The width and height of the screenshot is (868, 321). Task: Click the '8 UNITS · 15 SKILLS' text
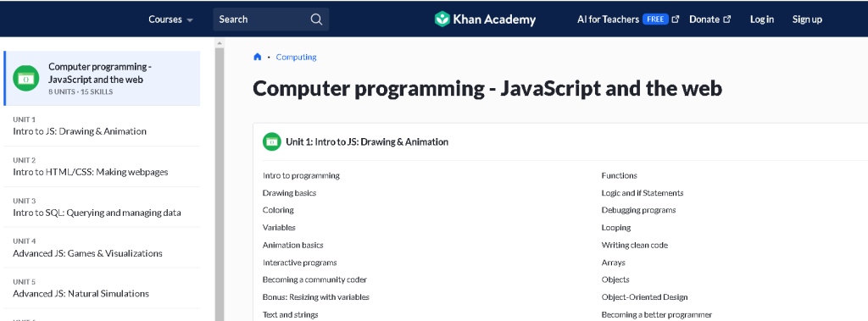coord(81,91)
